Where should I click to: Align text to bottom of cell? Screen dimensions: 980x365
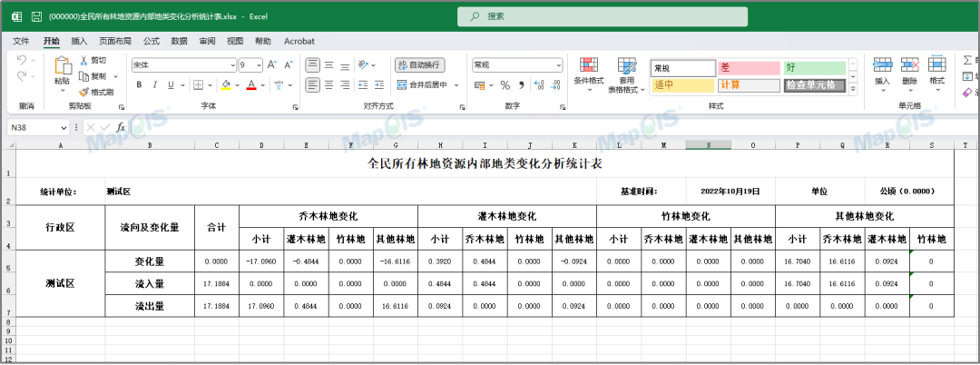pyautogui.click(x=345, y=65)
